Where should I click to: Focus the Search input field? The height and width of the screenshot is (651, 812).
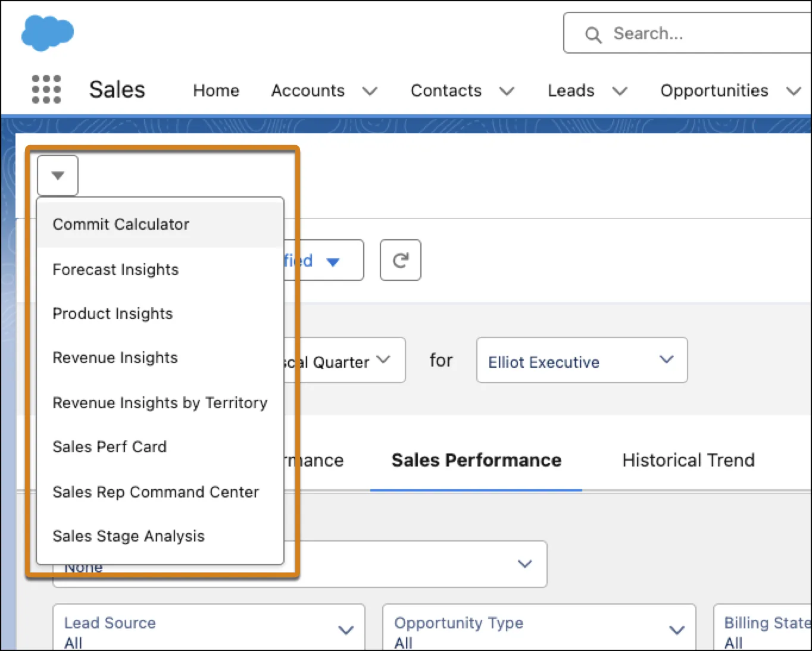click(688, 33)
